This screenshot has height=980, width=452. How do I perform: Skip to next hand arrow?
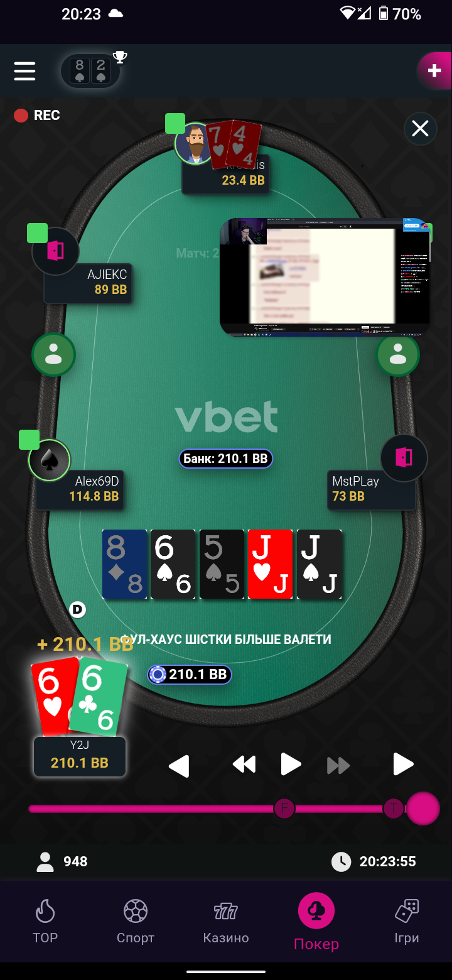tap(403, 765)
